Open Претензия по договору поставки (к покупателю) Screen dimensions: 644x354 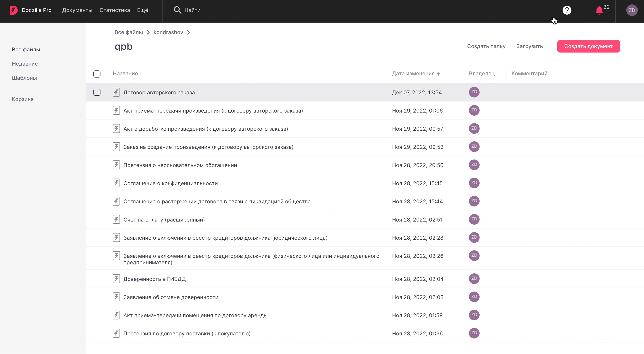click(187, 333)
